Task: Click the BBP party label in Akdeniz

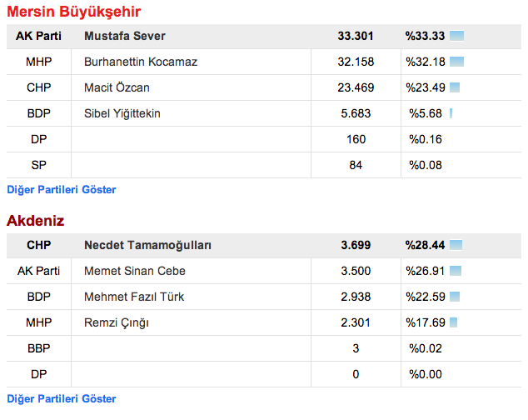Action: click(38, 348)
